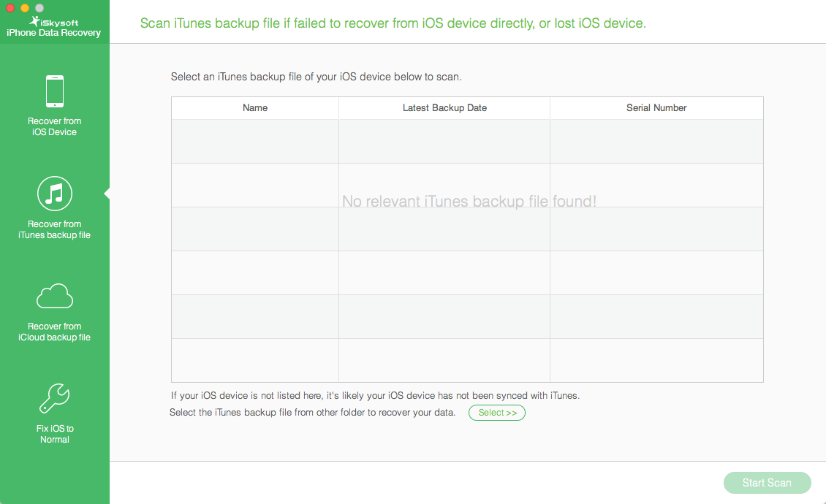This screenshot has height=504, width=826.
Task: Click the iTunes music note icon
Action: [55, 194]
